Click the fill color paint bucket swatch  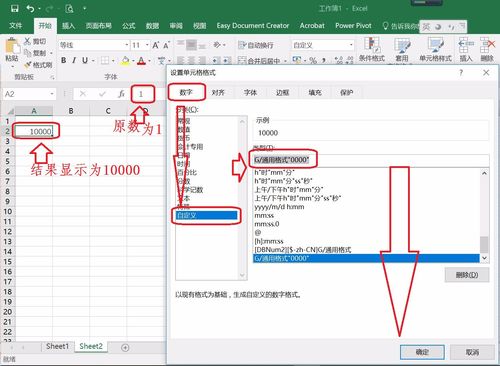[125, 60]
